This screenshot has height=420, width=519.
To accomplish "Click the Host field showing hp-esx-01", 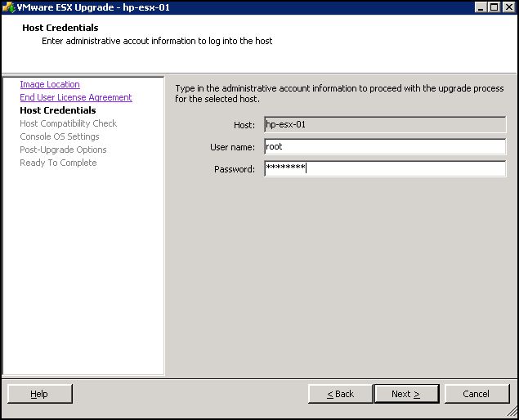I will coord(385,125).
